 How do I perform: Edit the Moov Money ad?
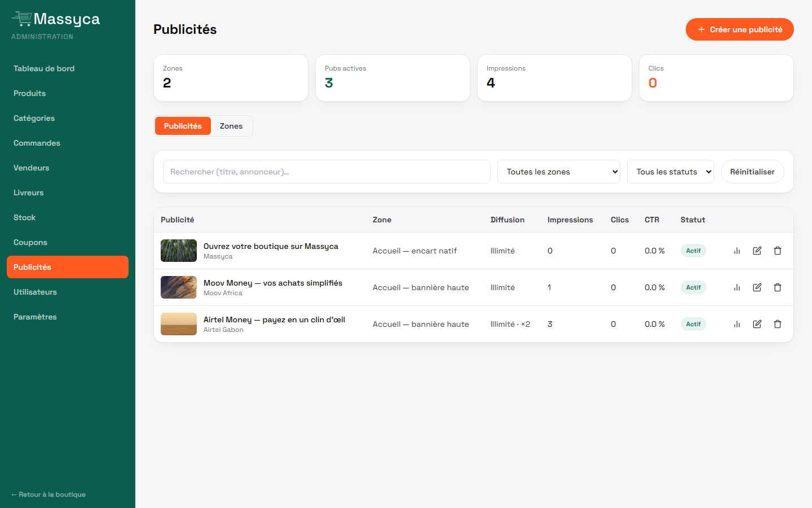[757, 287]
